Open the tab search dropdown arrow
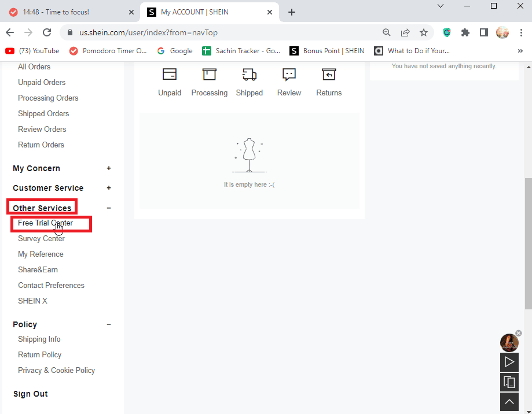The width and height of the screenshot is (532, 414). coord(441,6)
